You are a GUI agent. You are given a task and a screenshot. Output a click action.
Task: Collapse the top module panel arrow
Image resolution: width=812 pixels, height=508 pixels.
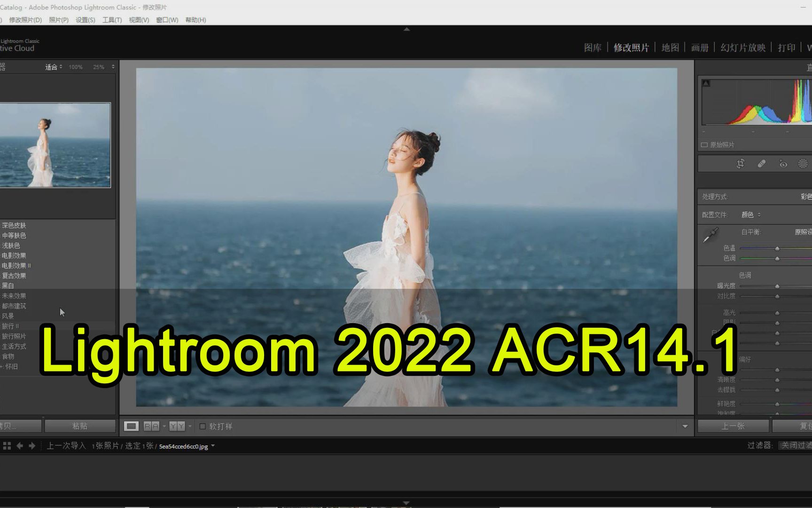(x=406, y=29)
